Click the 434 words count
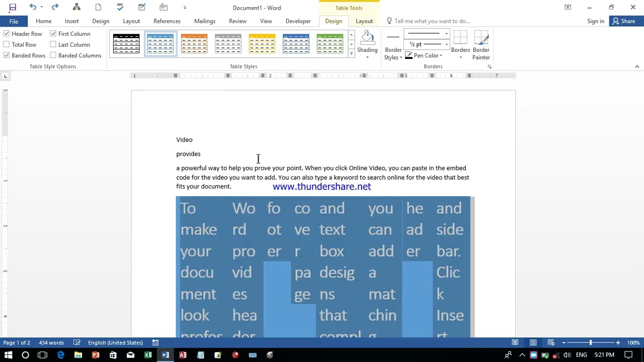Screen dimensions: 644x362 [51, 342]
